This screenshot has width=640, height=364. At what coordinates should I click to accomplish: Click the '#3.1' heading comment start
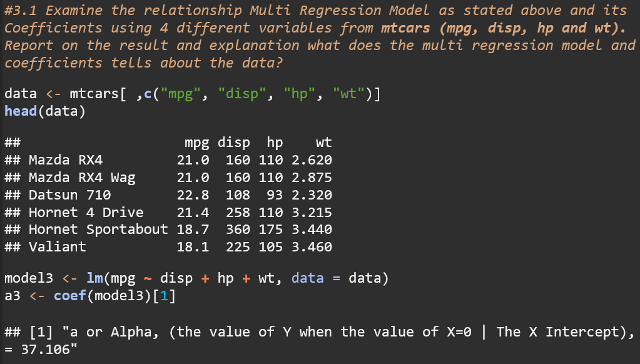pyautogui.click(x=20, y=11)
